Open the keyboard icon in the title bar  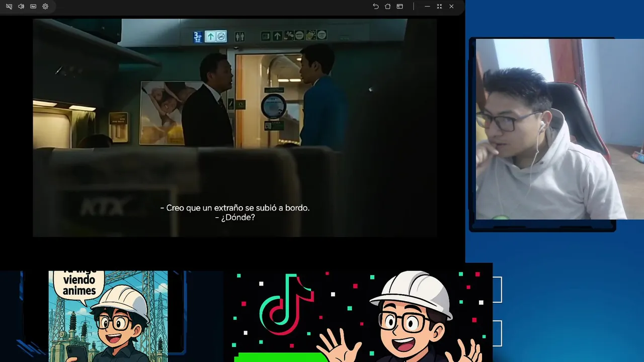pos(33,7)
